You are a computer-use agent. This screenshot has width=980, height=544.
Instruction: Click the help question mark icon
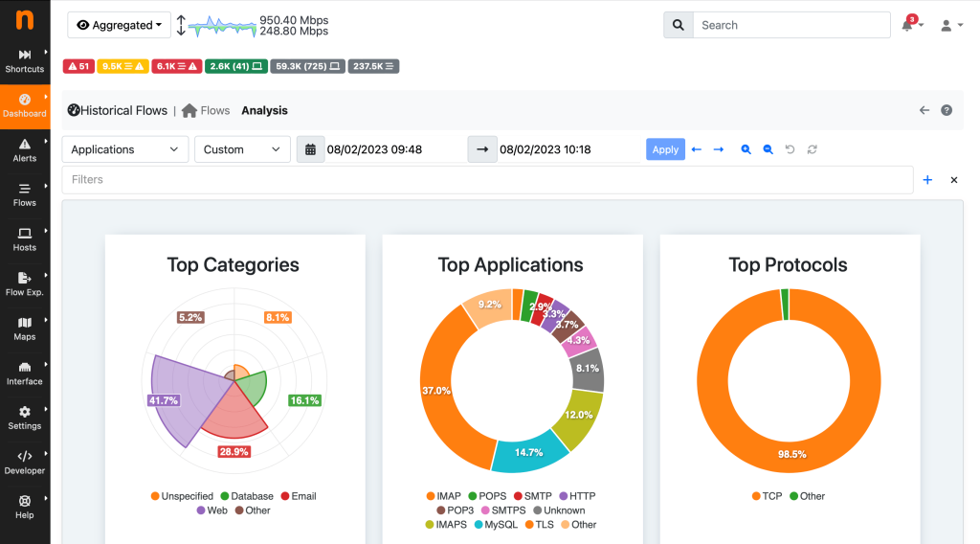point(947,110)
